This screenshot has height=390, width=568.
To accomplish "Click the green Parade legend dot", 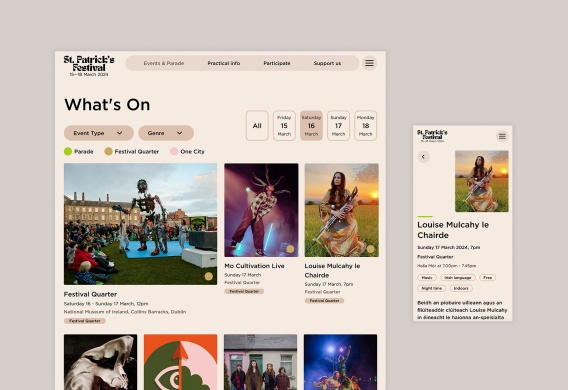I will click(x=68, y=151).
